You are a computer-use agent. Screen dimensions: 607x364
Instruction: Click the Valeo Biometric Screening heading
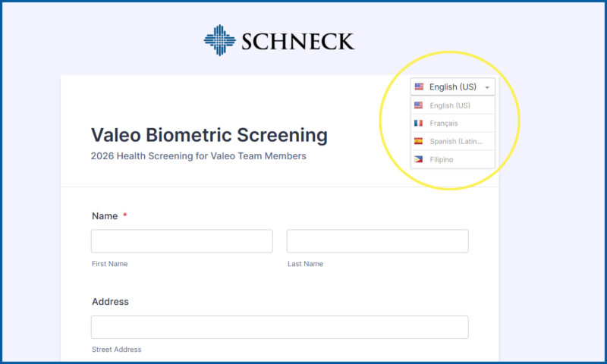tap(209, 135)
